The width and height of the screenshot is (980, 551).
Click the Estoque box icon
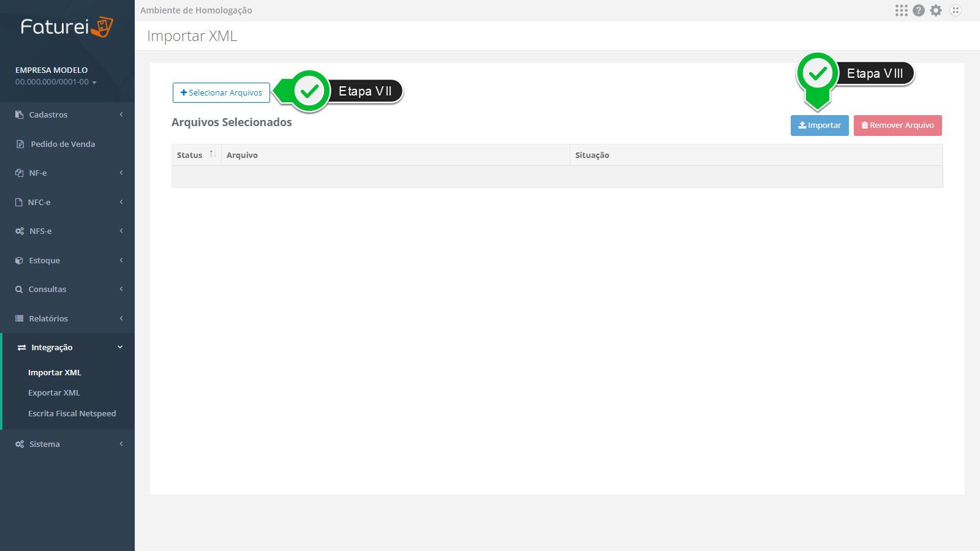pos(19,260)
